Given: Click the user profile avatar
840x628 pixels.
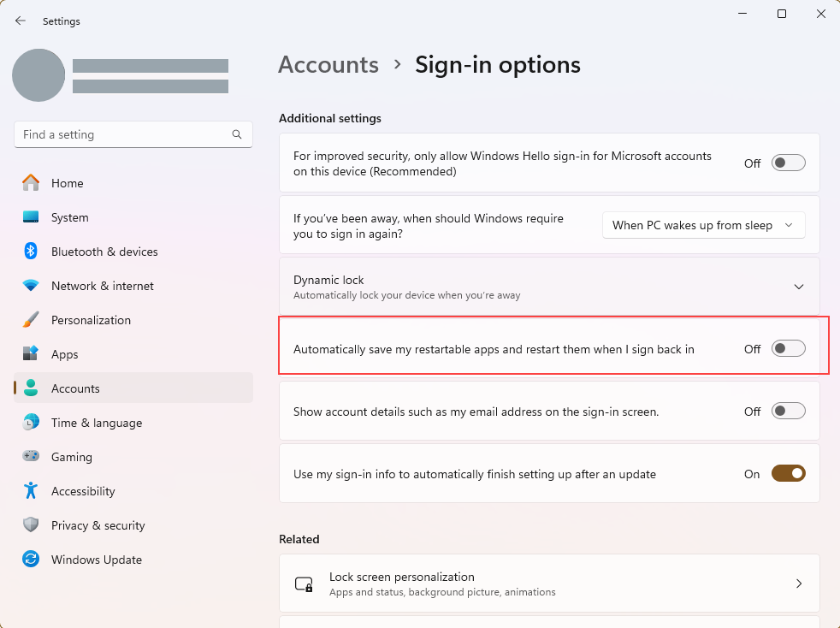Looking at the screenshot, I should tap(38, 75).
